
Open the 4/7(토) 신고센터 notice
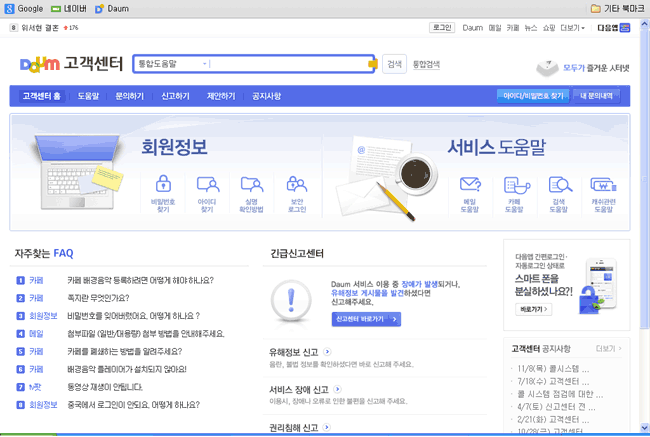click(x=556, y=407)
